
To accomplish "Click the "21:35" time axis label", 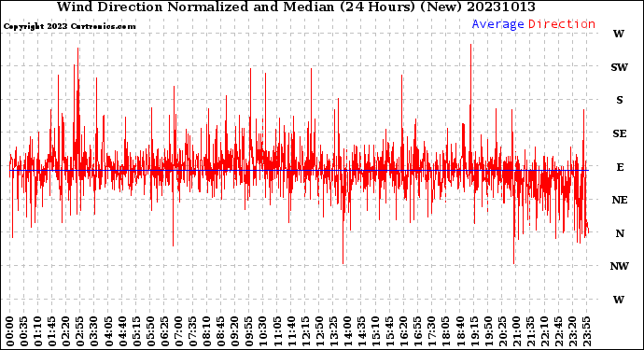I will (x=530, y=331).
